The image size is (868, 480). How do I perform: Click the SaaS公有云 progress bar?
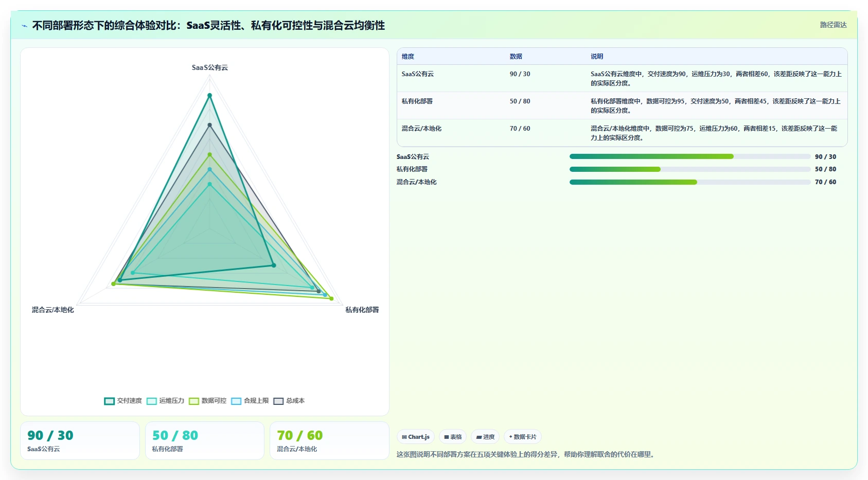(x=690, y=156)
